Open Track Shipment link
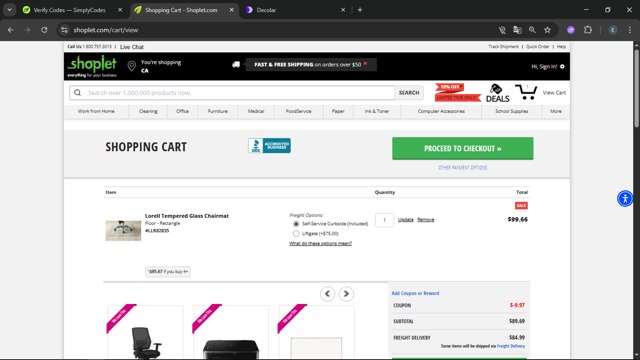Screen dimensions: 640x360 503,47
